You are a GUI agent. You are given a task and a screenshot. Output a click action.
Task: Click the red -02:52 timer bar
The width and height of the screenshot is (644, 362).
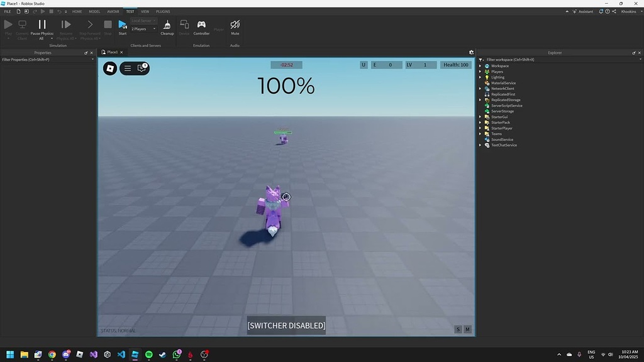click(286, 64)
